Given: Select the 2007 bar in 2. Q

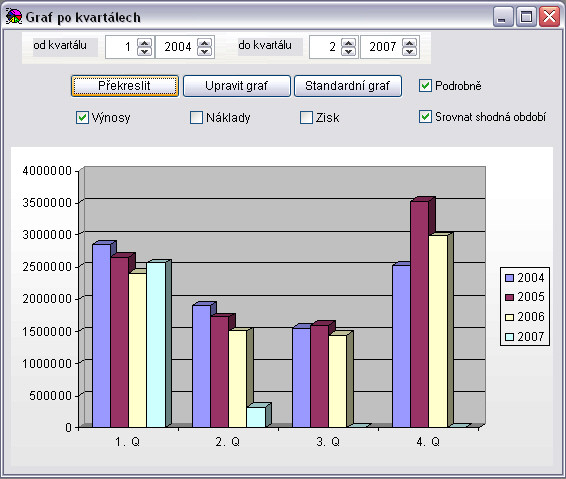Looking at the screenshot, I should click(x=256, y=417).
